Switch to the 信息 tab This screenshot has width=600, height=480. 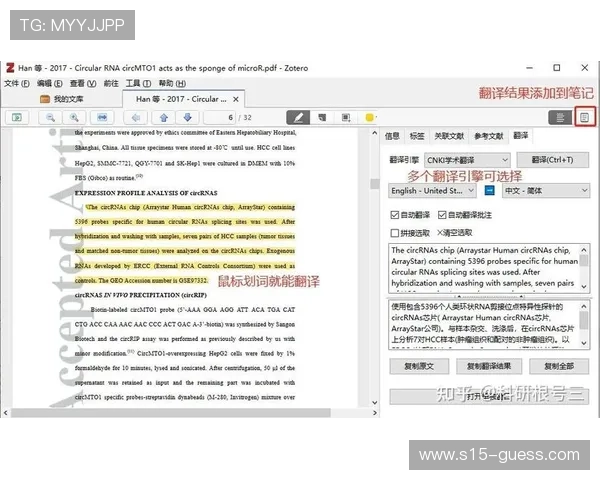pyautogui.click(x=392, y=136)
